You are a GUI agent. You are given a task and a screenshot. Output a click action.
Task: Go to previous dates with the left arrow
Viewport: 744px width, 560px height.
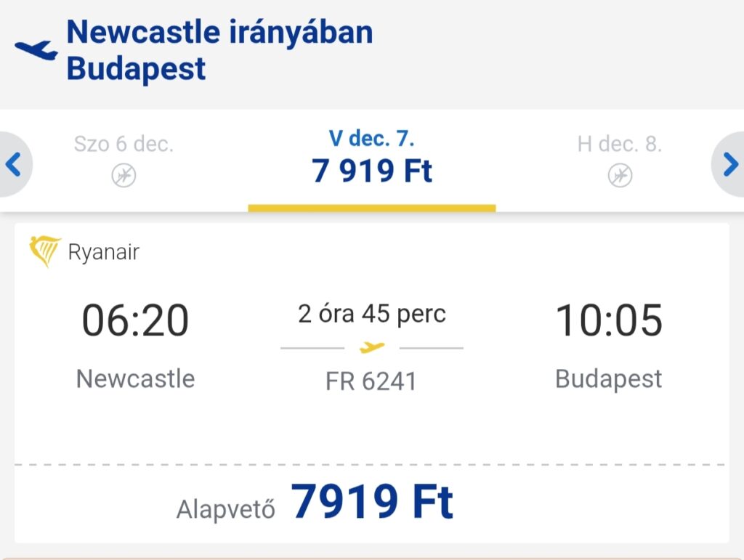13,165
